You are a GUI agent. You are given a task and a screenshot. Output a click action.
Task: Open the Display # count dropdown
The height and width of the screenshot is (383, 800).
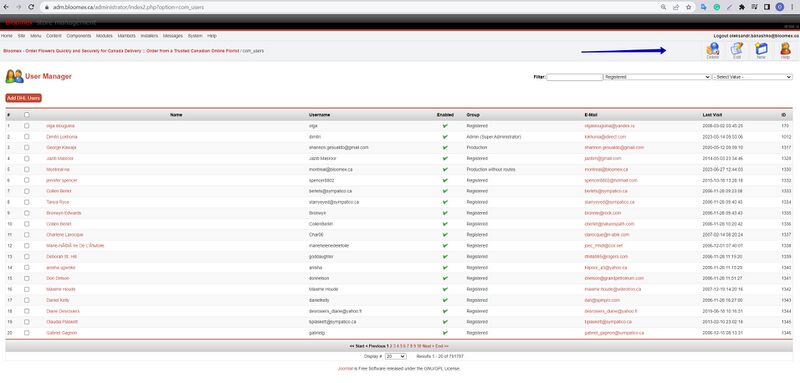click(395, 356)
